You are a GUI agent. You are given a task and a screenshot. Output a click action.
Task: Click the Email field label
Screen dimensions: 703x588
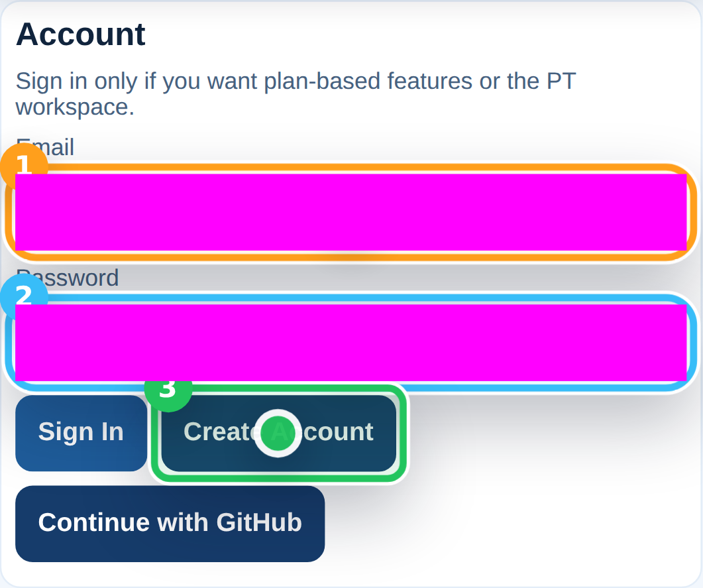click(x=44, y=147)
